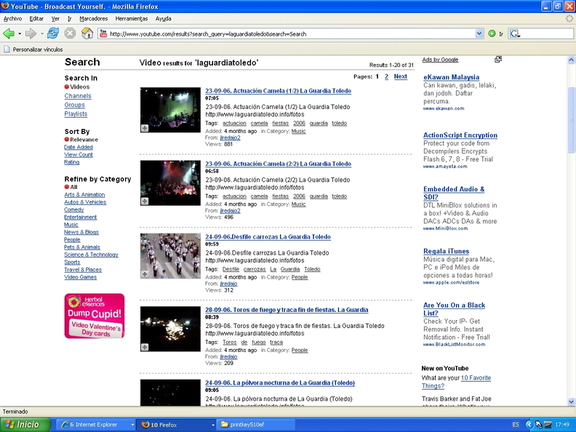Sort results by View Count

(79, 155)
